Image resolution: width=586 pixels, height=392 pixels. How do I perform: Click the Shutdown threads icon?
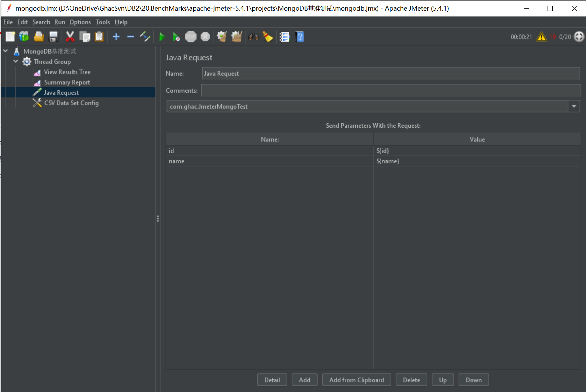(205, 36)
